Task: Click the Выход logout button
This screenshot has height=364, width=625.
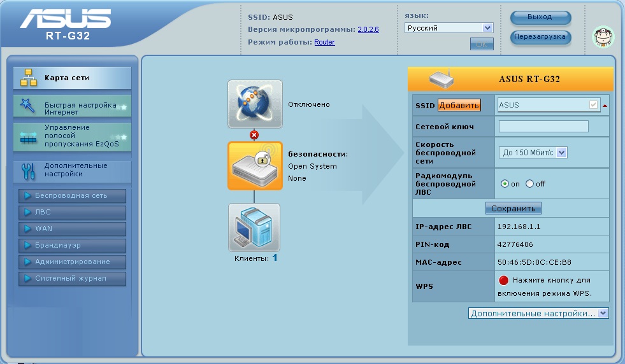Action: [540, 17]
